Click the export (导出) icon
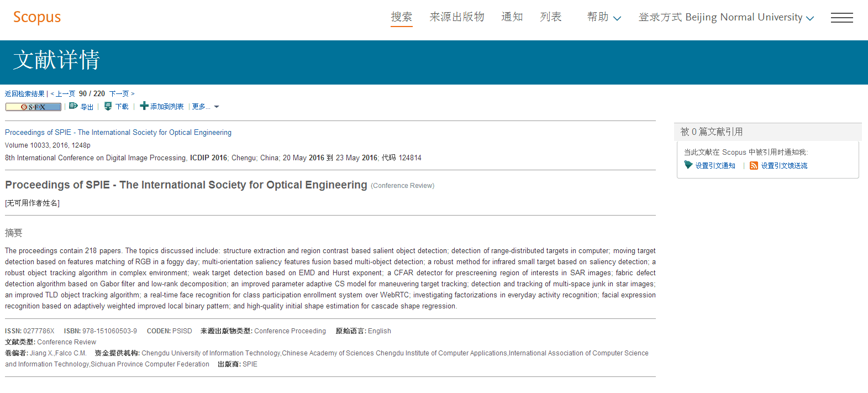The height and width of the screenshot is (393, 868). pyautogui.click(x=73, y=106)
